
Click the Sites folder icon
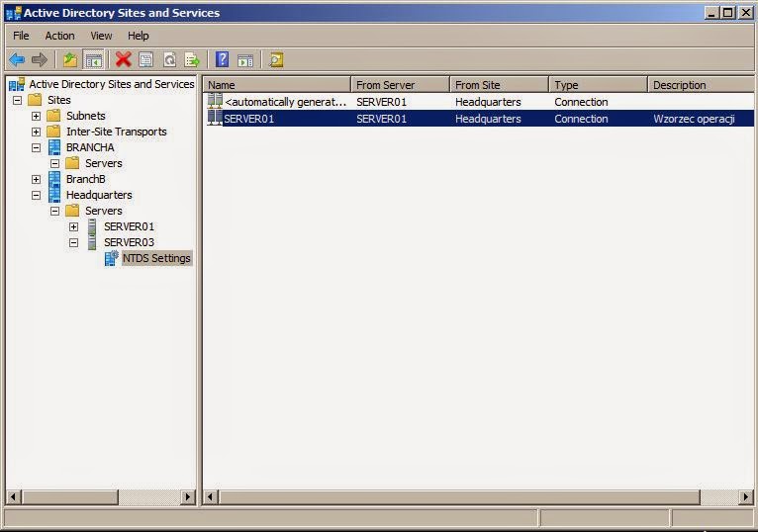point(35,100)
